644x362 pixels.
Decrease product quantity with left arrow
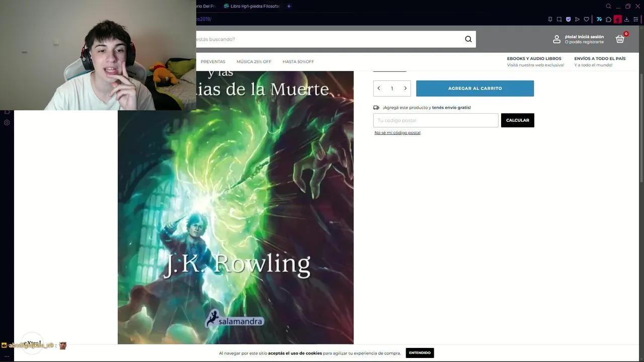(379, 88)
